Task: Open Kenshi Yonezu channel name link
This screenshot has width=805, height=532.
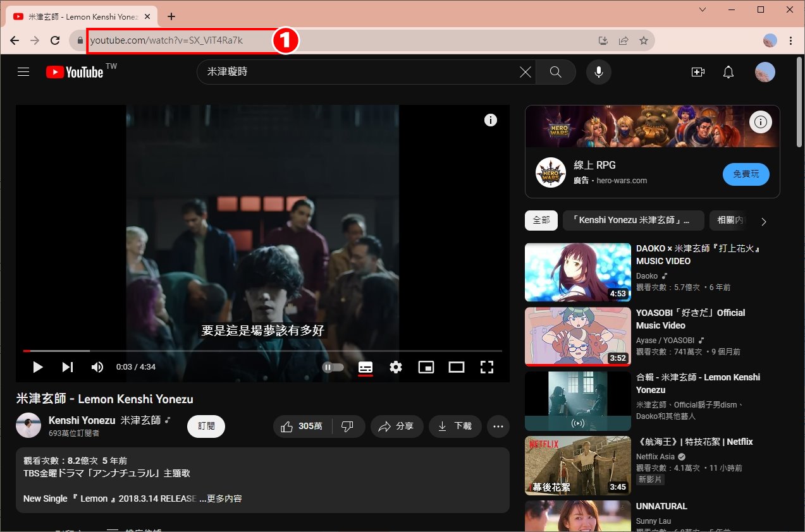Action: coord(105,420)
